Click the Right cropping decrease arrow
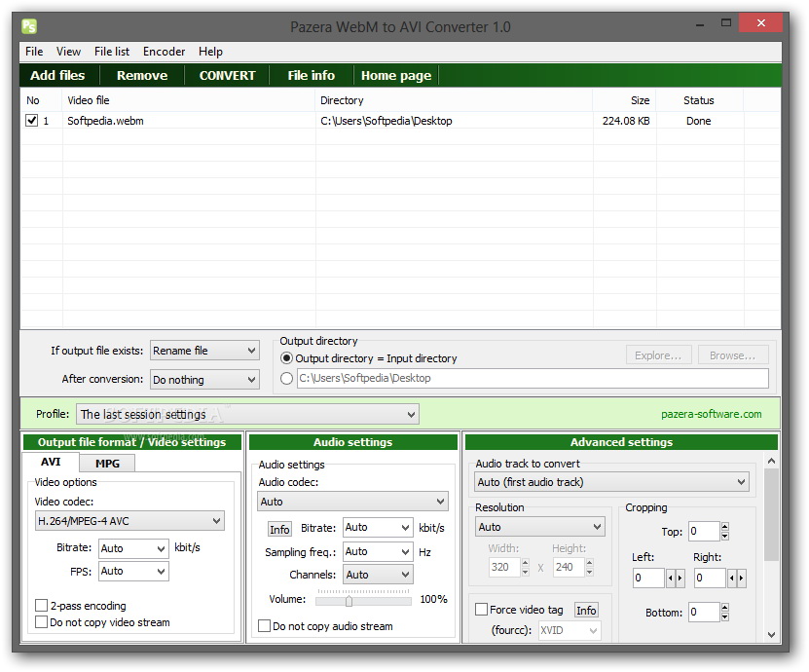809x672 pixels. tap(731, 579)
